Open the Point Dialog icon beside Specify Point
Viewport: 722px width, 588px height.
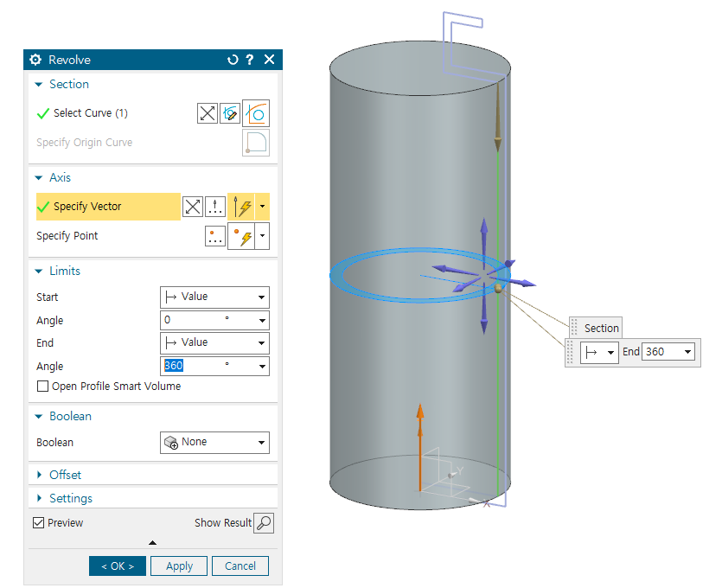[x=215, y=236]
